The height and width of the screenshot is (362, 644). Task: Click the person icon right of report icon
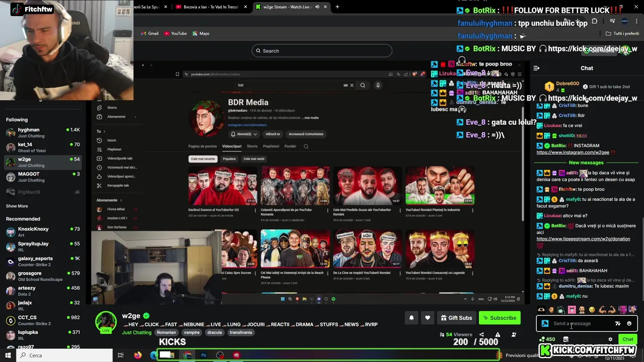point(514,334)
